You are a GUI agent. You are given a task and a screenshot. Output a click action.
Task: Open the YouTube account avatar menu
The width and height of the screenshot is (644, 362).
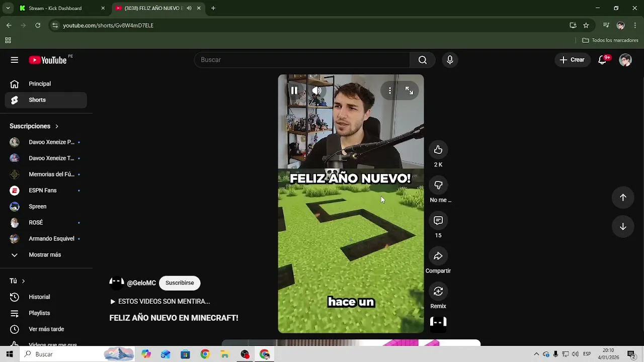click(625, 60)
